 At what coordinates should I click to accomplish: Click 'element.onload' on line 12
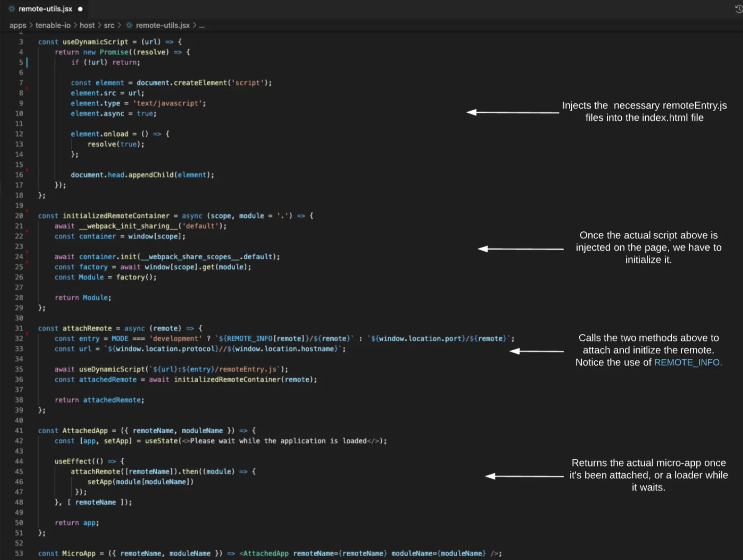(99, 134)
